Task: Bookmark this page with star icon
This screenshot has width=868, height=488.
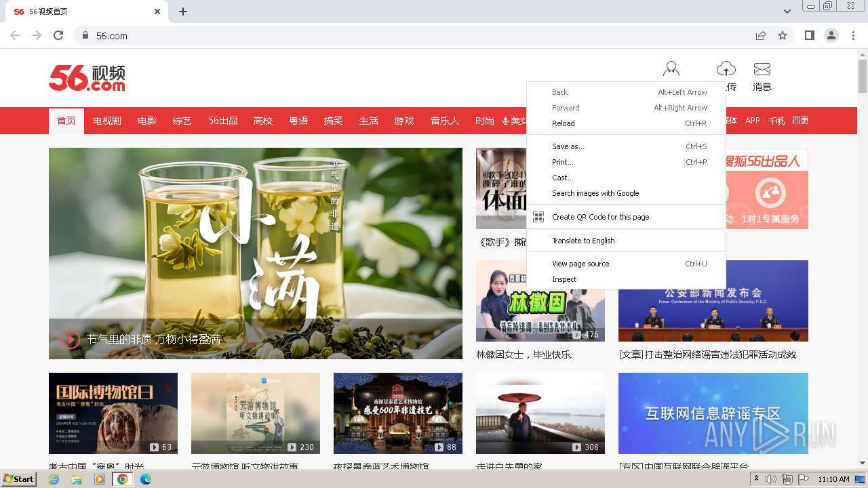Action: [783, 35]
